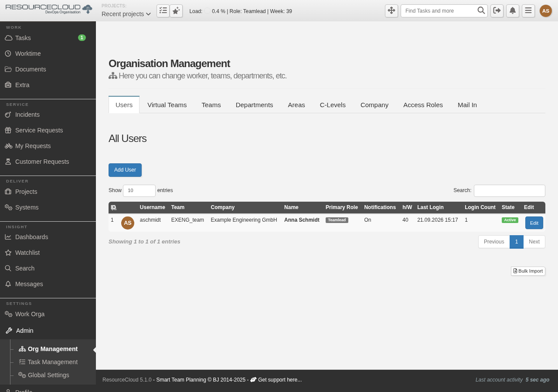Click Anna Schmidt's avatar in table
558x392 pixels.
click(x=128, y=223)
